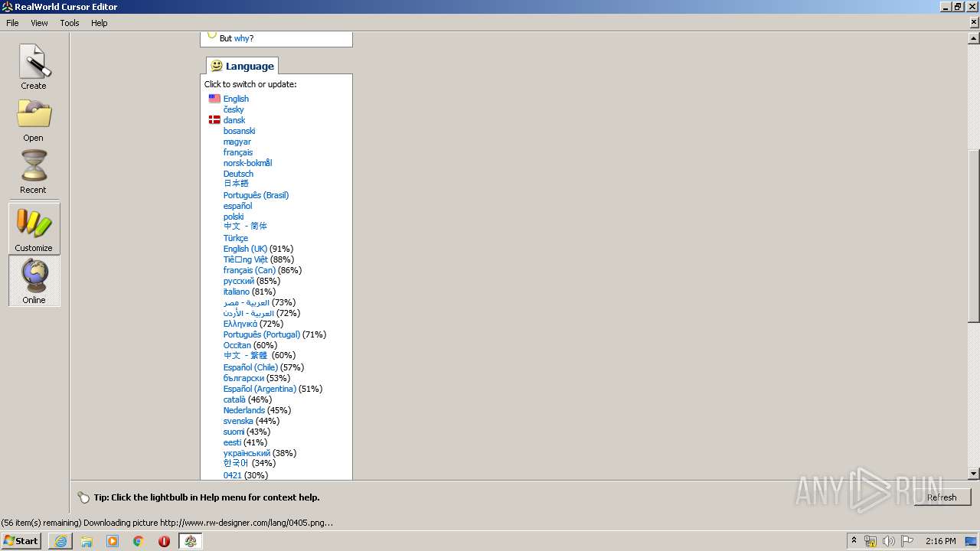Switch language to English (UK)

click(x=245, y=249)
